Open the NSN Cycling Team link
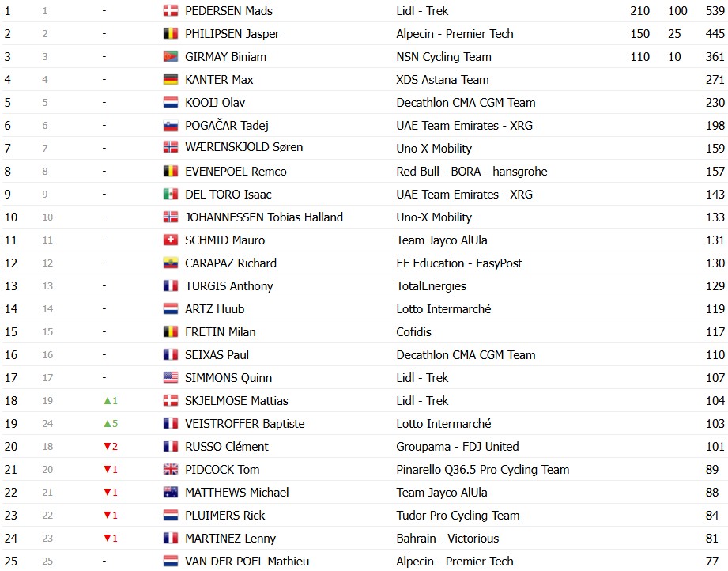 tap(444, 57)
